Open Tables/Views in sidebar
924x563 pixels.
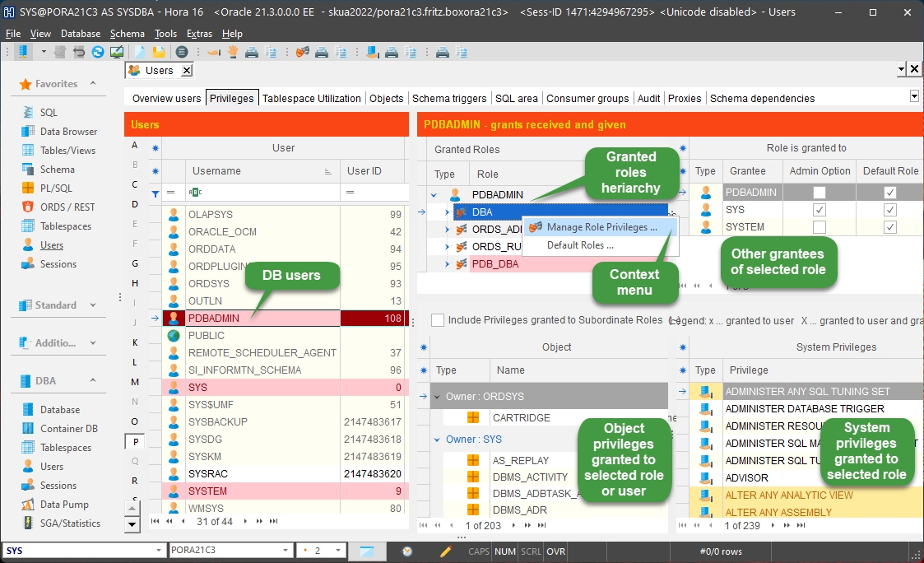click(67, 151)
